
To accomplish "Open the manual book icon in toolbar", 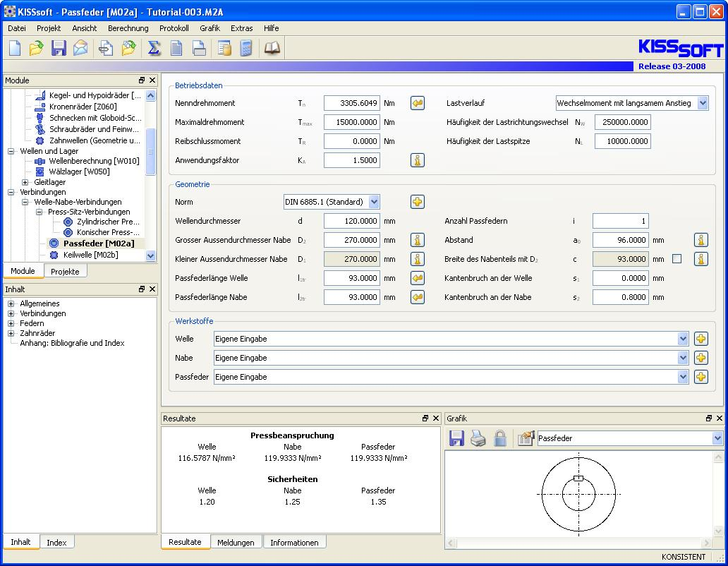I will [272, 48].
